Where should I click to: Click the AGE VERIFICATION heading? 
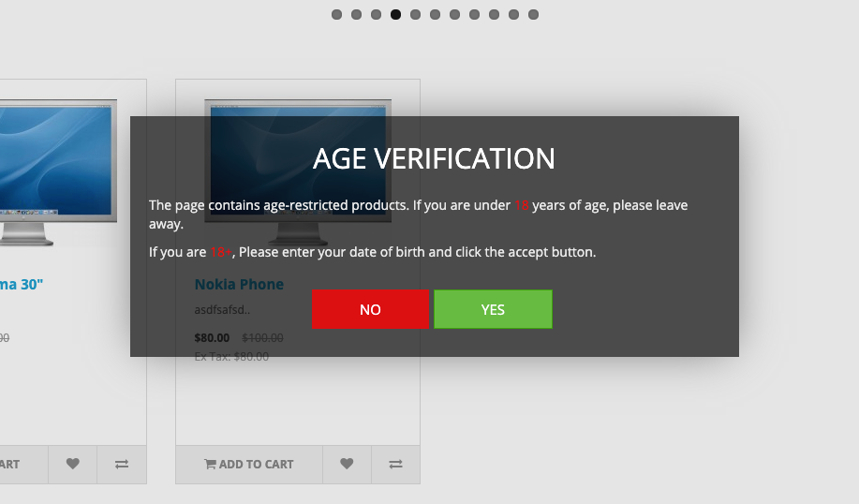pos(434,159)
